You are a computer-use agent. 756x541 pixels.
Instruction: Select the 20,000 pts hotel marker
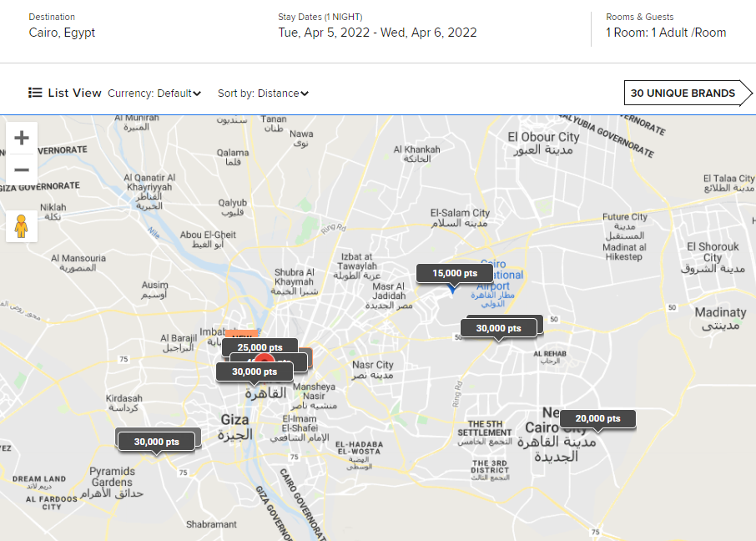coord(597,418)
